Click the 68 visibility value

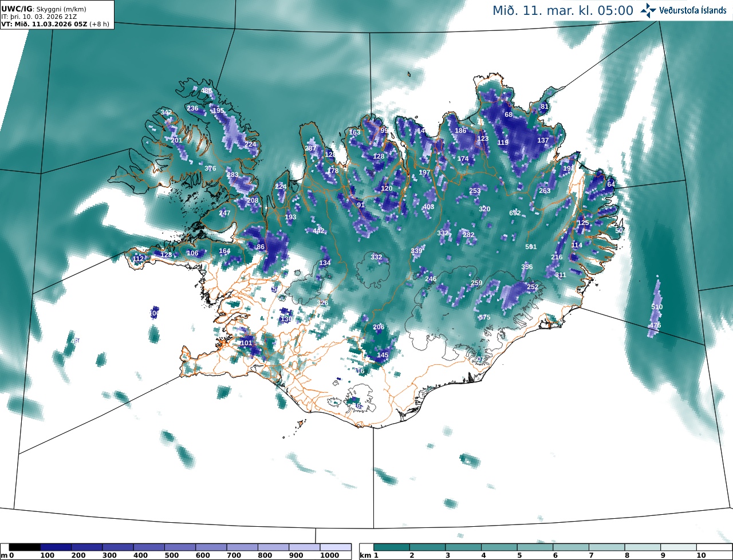click(509, 115)
